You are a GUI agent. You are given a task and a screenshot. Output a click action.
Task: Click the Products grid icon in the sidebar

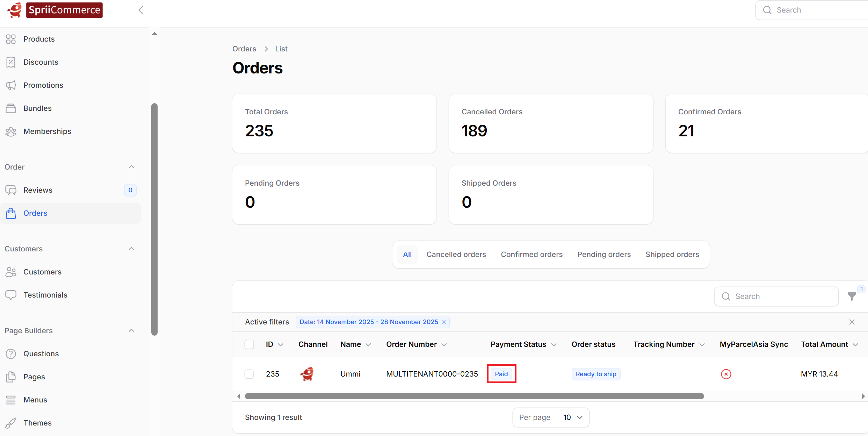pyautogui.click(x=11, y=39)
